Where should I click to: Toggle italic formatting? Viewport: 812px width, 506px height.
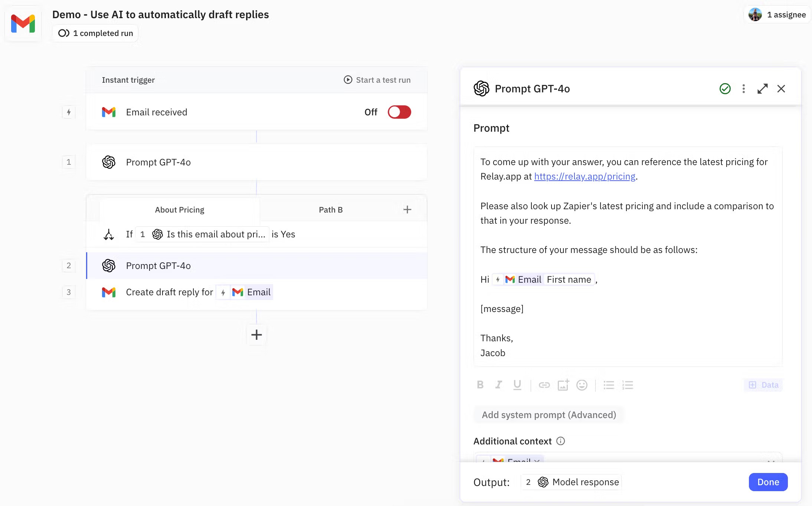click(498, 385)
